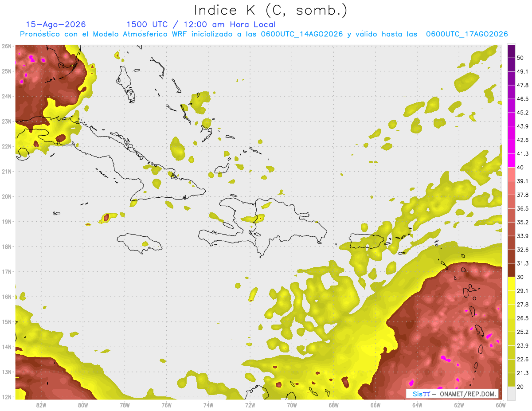Click the longitude label "72W"
532x411 pixels.
pos(250,405)
